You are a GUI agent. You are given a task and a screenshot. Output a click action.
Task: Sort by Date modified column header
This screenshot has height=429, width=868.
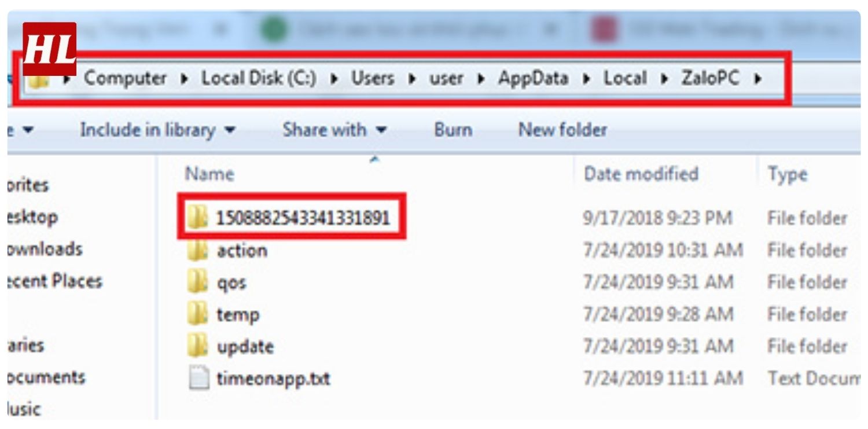tap(641, 174)
